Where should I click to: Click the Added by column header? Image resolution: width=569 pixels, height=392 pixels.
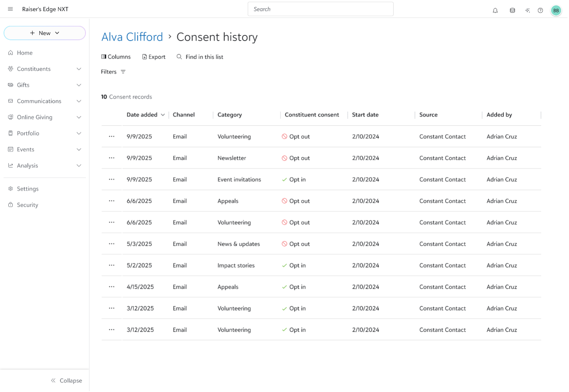(x=499, y=114)
